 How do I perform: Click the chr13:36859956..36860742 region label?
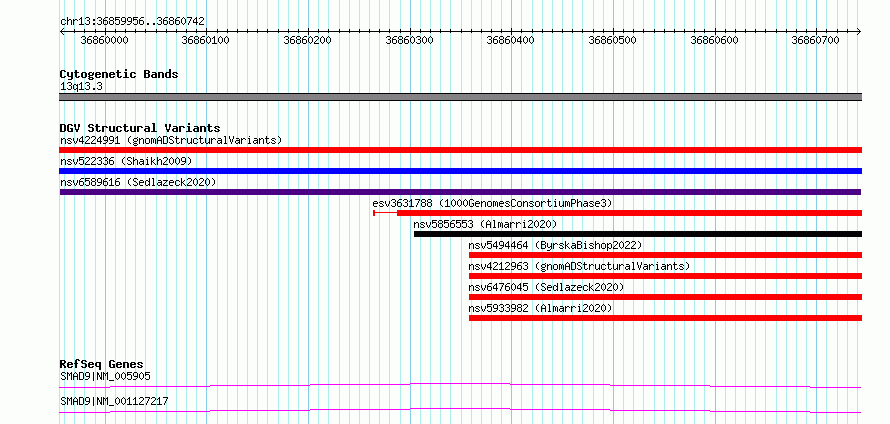132,22
